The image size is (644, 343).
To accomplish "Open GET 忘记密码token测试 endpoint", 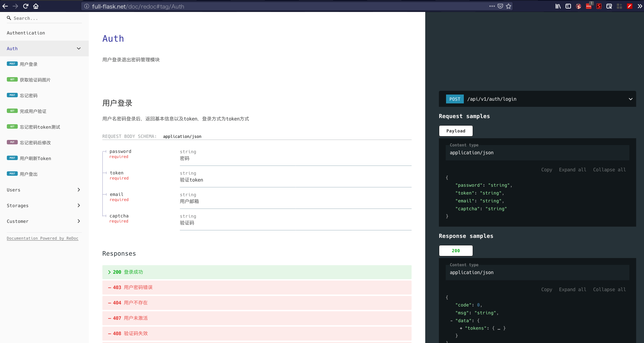I will point(44,127).
